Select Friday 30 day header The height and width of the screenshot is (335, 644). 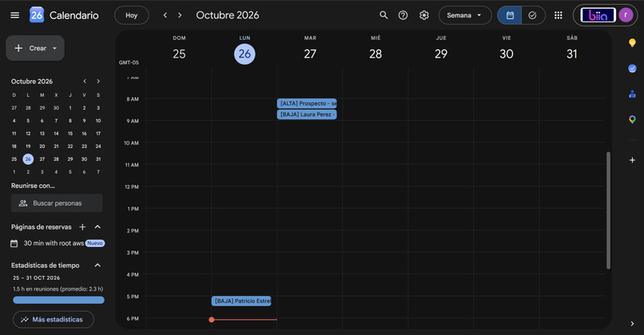click(x=507, y=54)
